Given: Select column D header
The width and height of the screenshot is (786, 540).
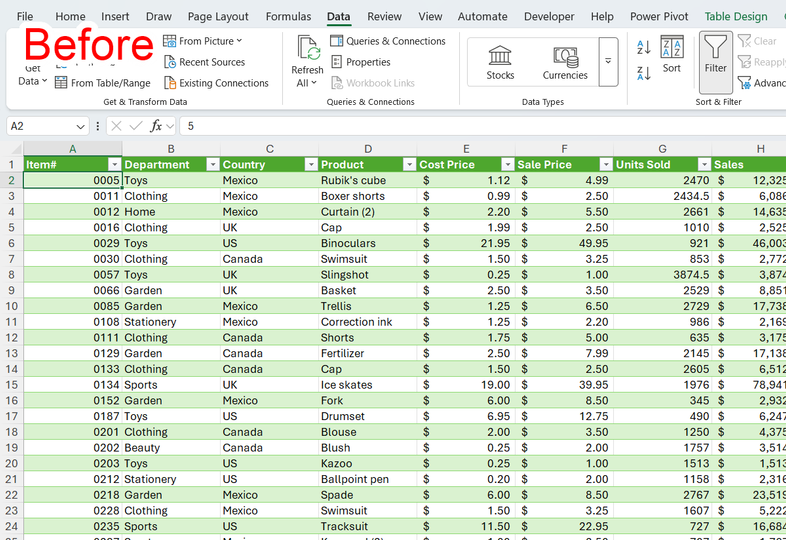Looking at the screenshot, I should click(x=368, y=149).
